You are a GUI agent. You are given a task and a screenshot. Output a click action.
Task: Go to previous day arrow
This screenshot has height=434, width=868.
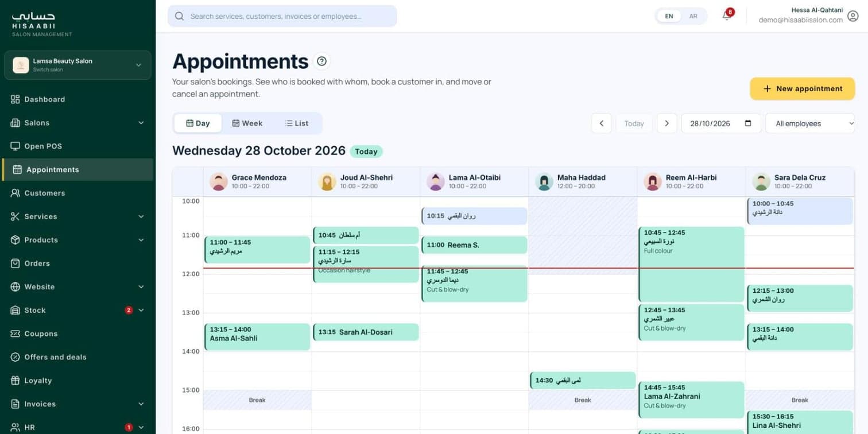601,123
